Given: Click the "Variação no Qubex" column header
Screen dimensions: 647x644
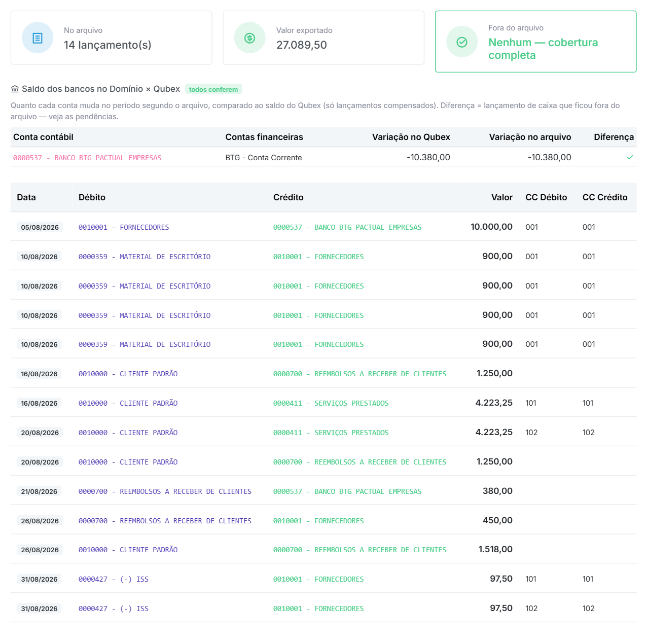Looking at the screenshot, I should click(x=411, y=137).
